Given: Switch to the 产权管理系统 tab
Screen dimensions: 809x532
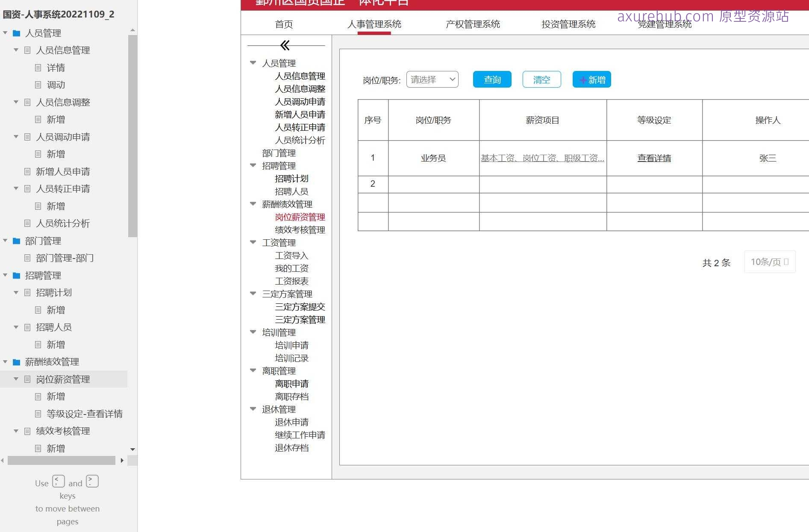Looking at the screenshot, I should [473, 24].
